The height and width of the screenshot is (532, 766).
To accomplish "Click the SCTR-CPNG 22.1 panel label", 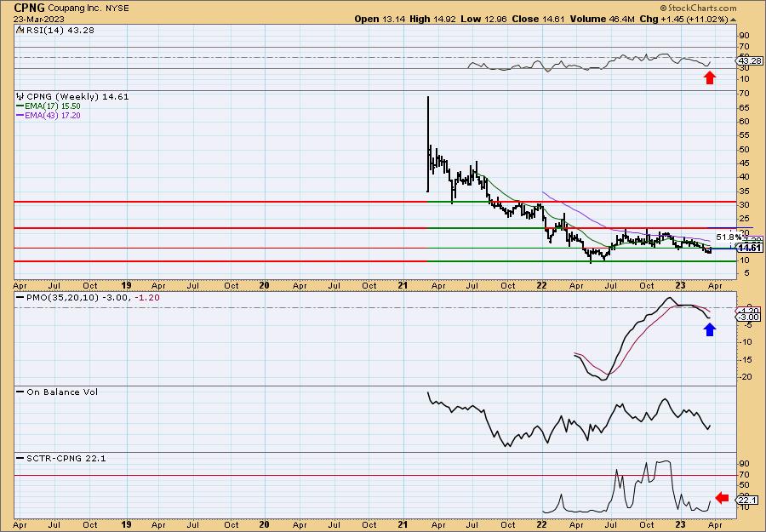I will [66, 458].
